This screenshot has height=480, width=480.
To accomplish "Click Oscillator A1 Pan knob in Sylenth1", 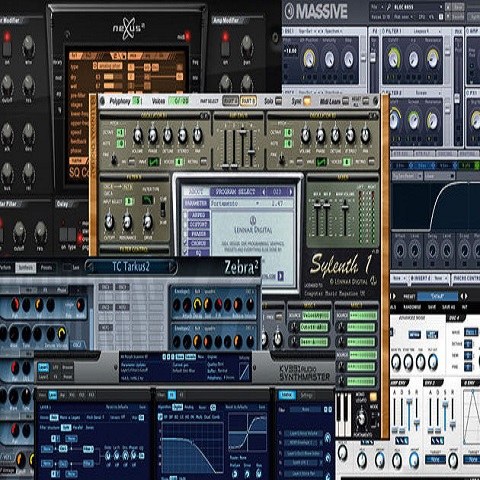I will (198, 136).
